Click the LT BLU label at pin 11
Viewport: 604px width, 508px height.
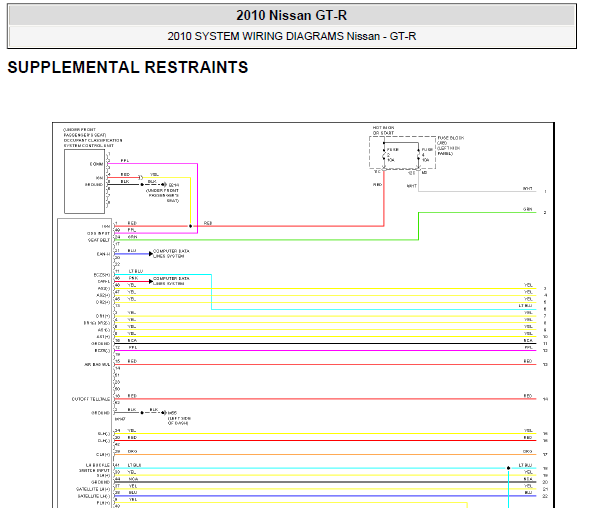coord(136,272)
